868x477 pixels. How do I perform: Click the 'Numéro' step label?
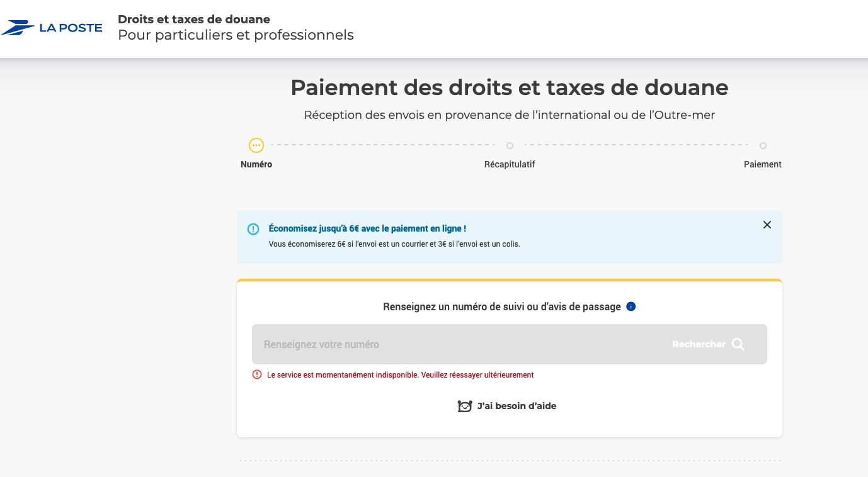tap(256, 164)
